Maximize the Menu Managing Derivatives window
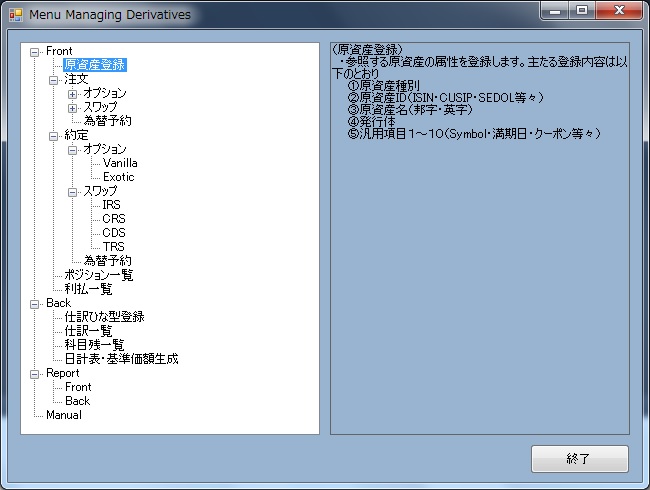650x490 pixels. pos(582,10)
